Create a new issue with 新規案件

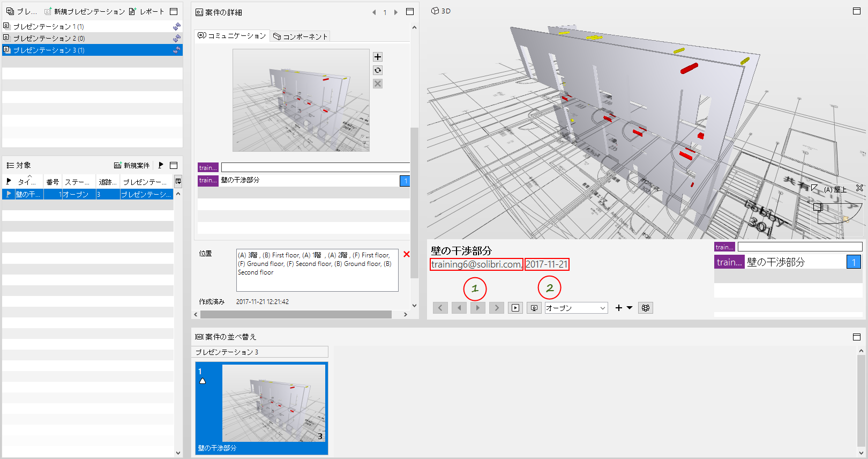pos(132,165)
